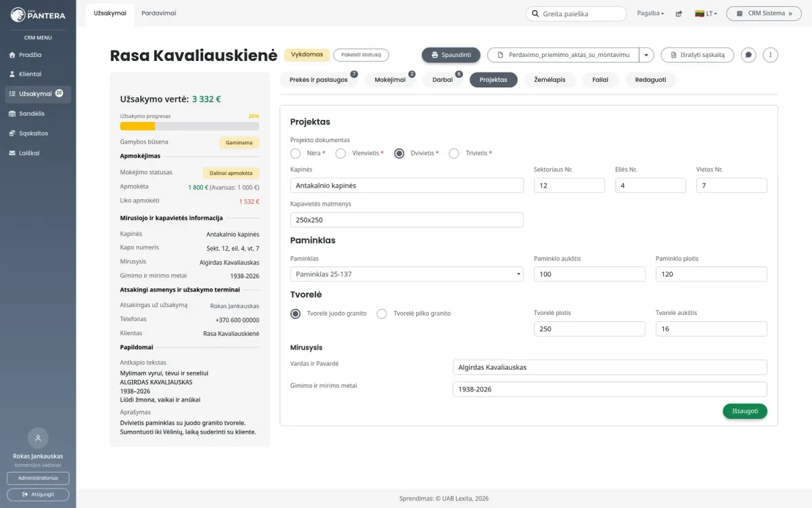This screenshot has width=812, height=508.
Task: Click the Spausdinti print button
Action: click(x=451, y=55)
